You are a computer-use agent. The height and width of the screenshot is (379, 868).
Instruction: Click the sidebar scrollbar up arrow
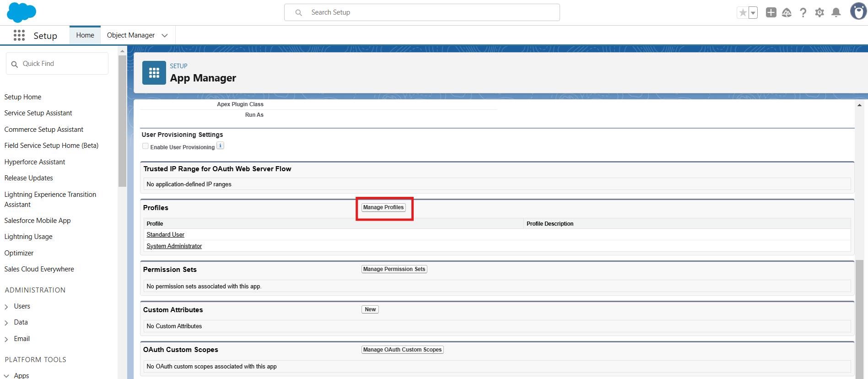click(x=122, y=51)
